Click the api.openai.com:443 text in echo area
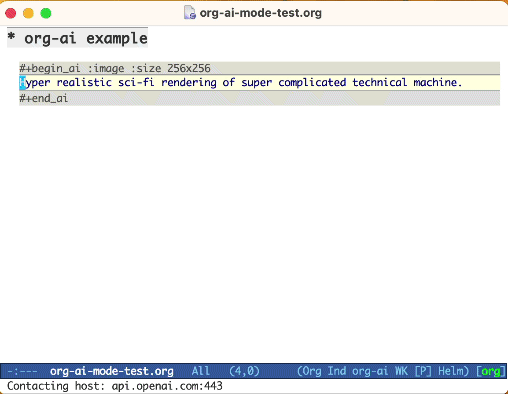508x394 pixels. pyautogui.click(x=167, y=386)
